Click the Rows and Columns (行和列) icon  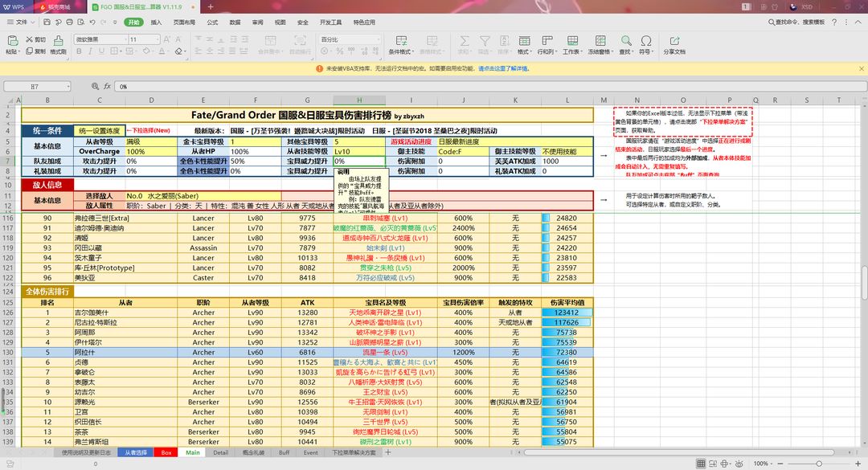coord(547,40)
